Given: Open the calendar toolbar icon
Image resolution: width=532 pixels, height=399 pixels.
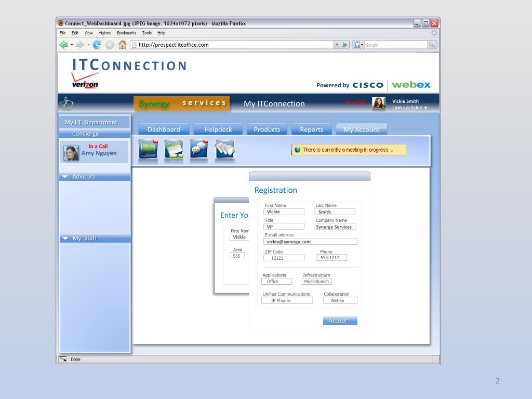Looking at the screenshot, I should 174,149.
